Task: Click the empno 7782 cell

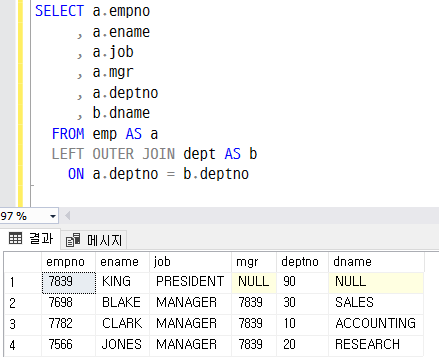Action: 69,325
